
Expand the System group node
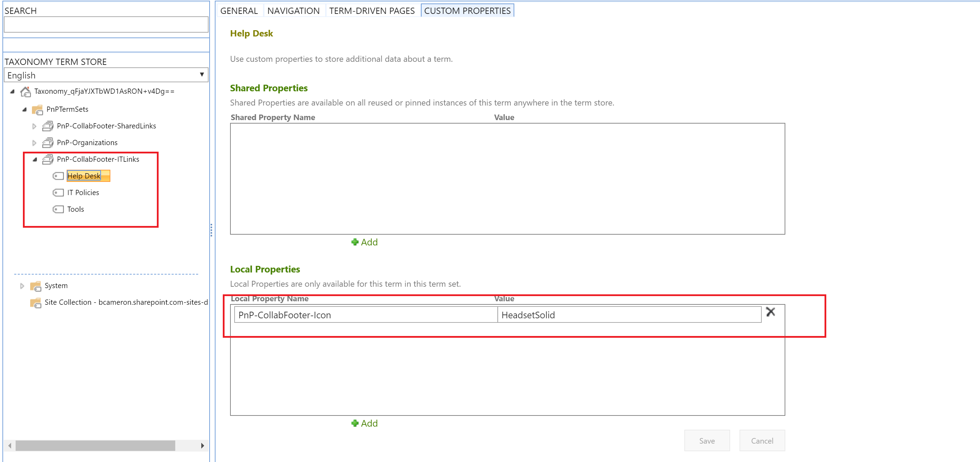[22, 286]
